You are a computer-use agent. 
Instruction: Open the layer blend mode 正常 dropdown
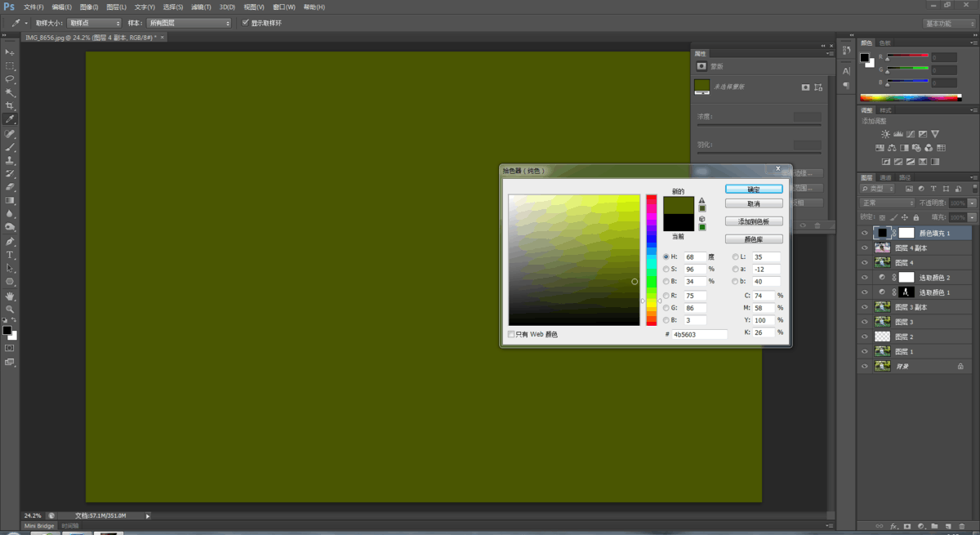click(888, 203)
